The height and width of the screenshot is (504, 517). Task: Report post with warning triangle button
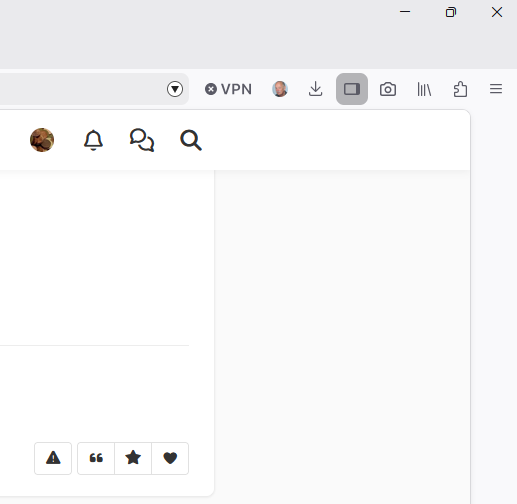tap(53, 458)
